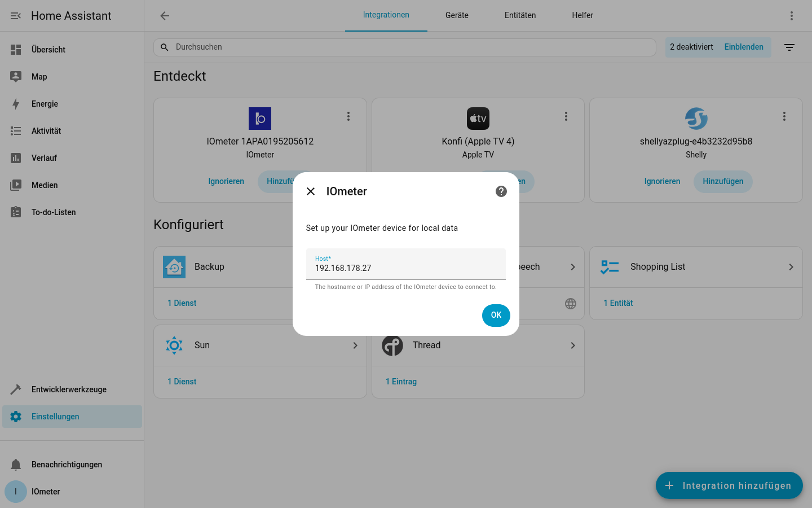Viewport: 812px width, 508px height.
Task: Switch to the Entitäten tab
Action: [520, 15]
